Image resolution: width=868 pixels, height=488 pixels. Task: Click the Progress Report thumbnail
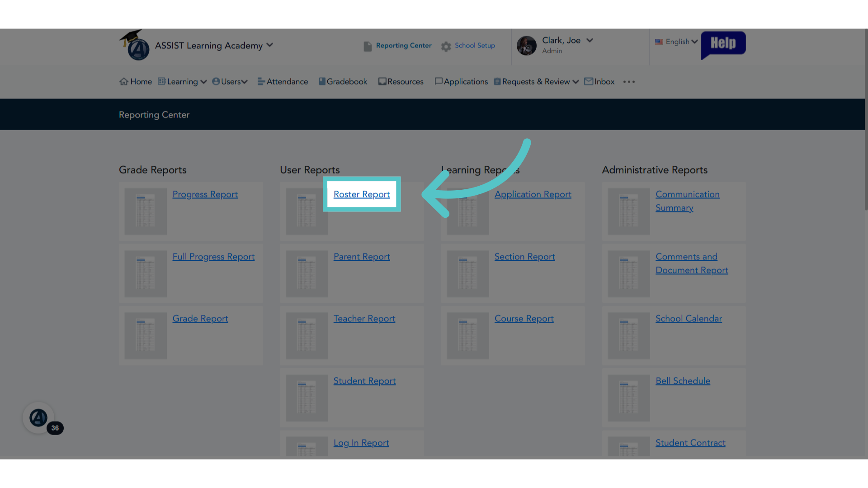tap(146, 211)
